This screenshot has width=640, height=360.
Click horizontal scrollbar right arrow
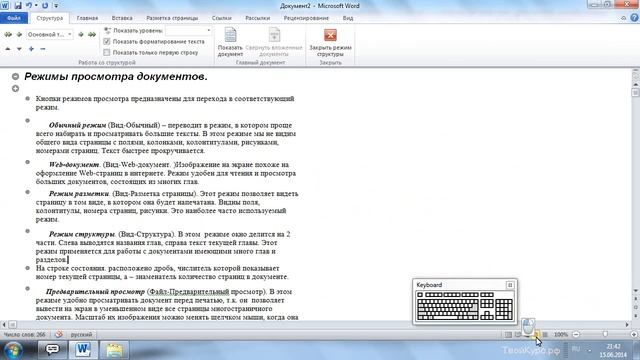pyautogui.click(x=627, y=325)
